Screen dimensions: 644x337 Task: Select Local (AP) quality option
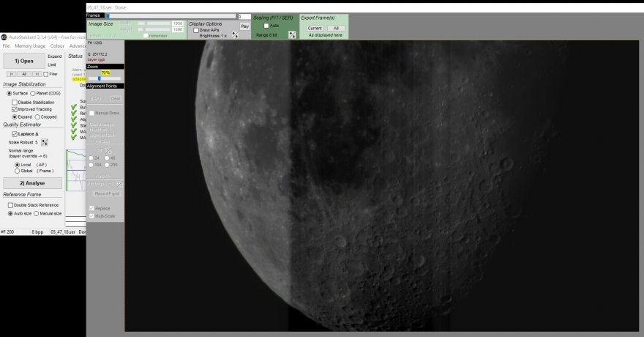pyautogui.click(x=18, y=165)
